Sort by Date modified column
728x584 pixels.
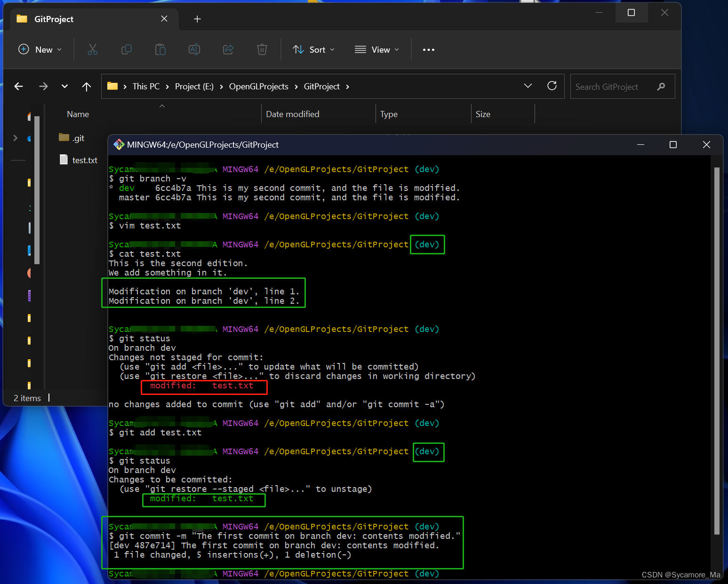(293, 114)
